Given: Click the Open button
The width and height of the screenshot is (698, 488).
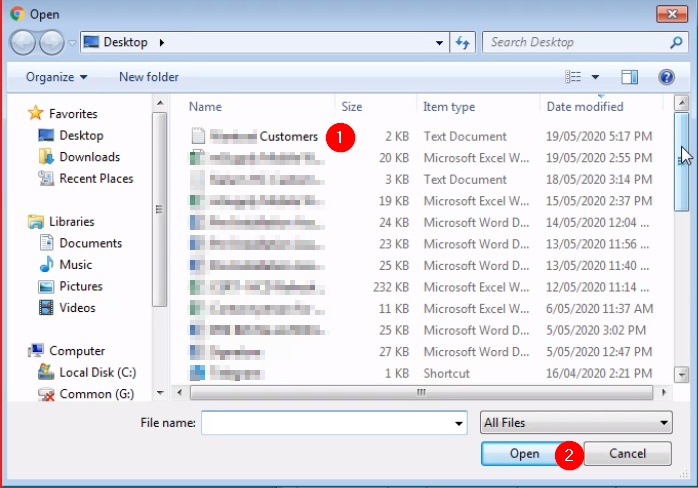Looking at the screenshot, I should (x=525, y=454).
